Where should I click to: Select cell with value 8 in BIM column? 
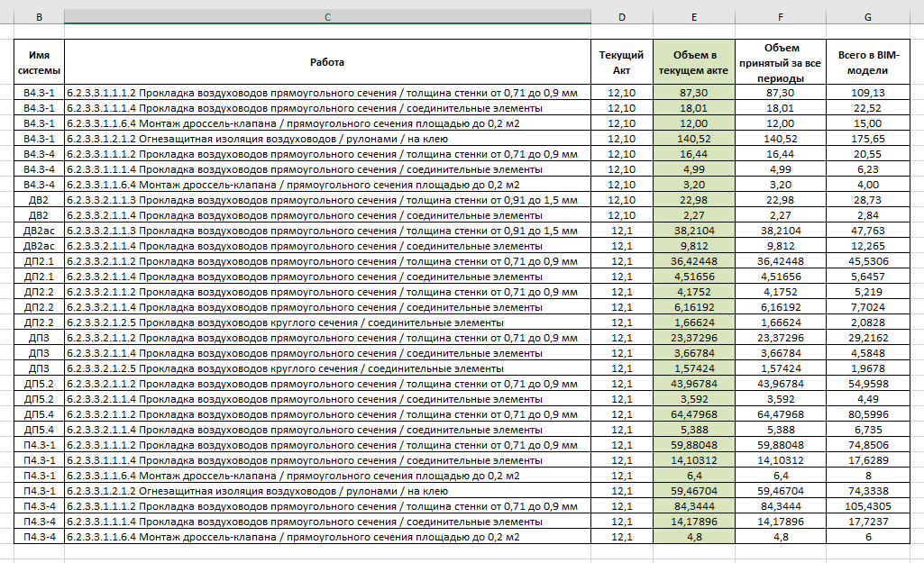coord(868,476)
